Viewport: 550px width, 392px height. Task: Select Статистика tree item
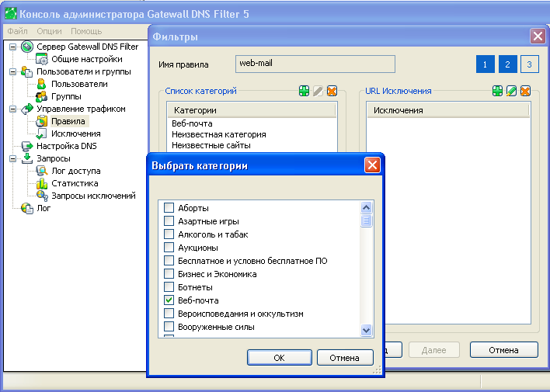click(75, 183)
